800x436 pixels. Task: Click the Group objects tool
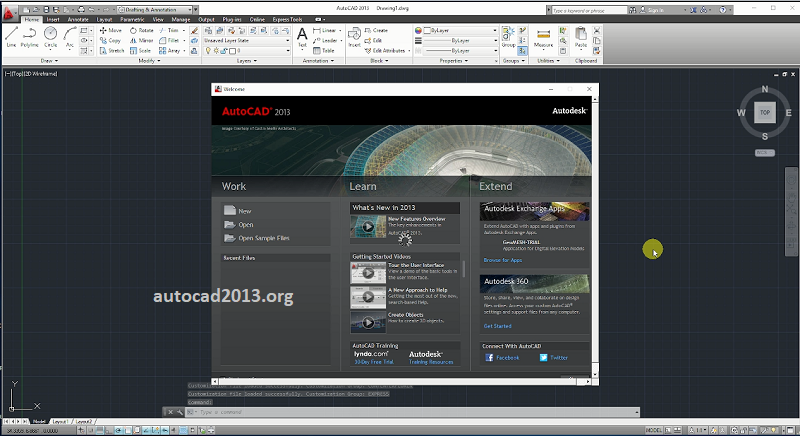[x=508, y=38]
